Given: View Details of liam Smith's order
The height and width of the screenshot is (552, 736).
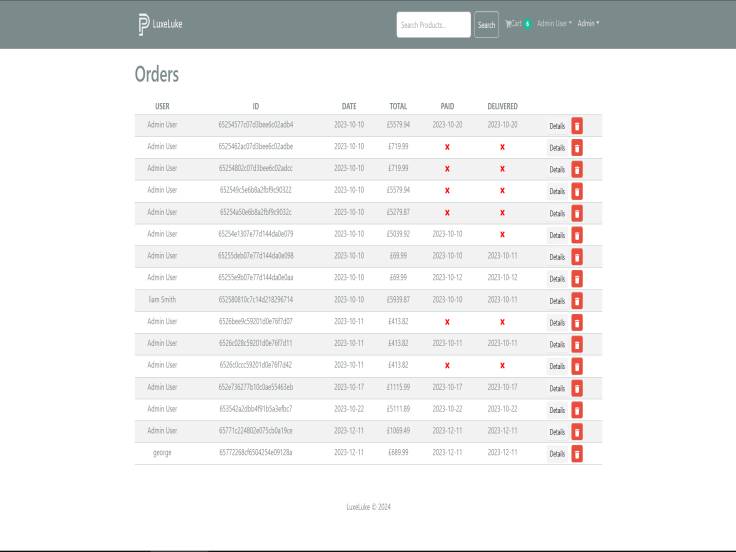Looking at the screenshot, I should coord(557,301).
